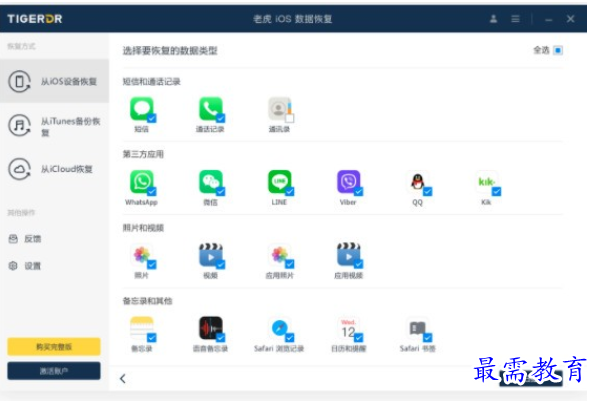
Task: Click the 短信和通话记录 section heading
Action: tap(151, 82)
